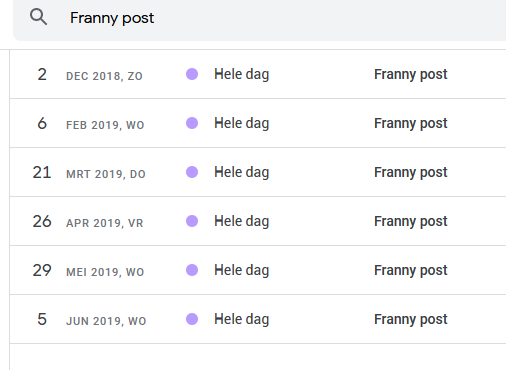Select date number 2 for Dec 2018

(42, 74)
